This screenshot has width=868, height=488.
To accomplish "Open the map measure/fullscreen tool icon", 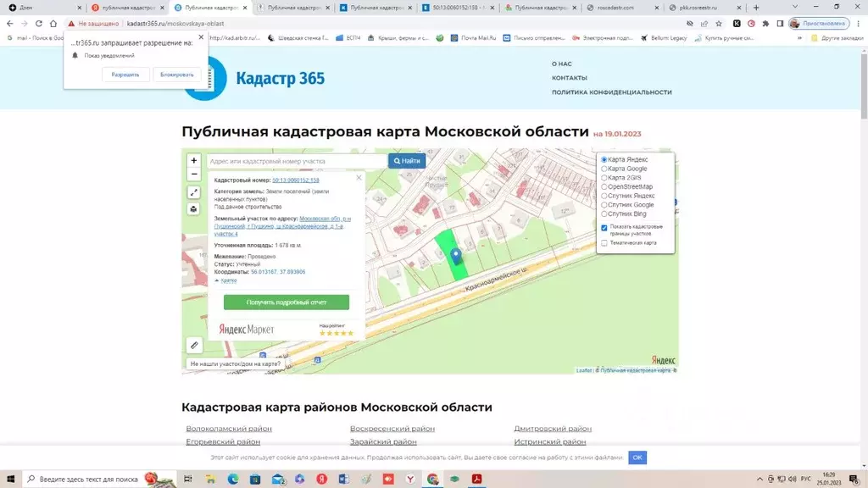I will coord(192,191).
